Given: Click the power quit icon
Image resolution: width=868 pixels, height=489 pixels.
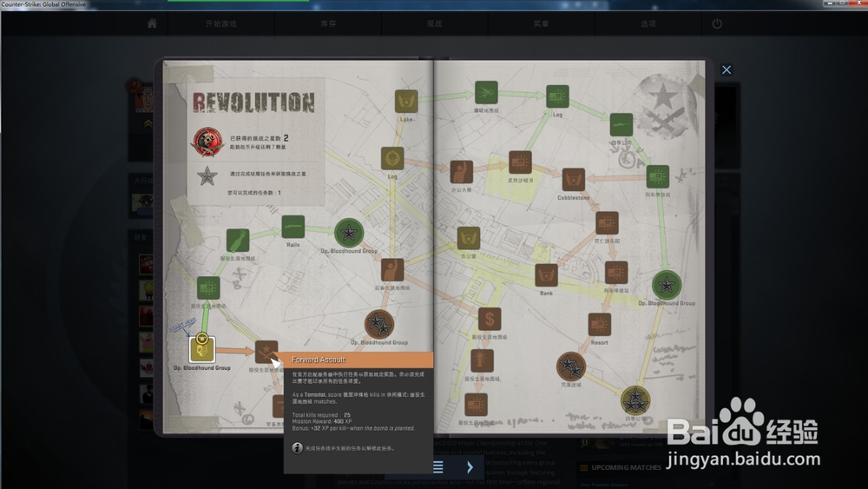Looking at the screenshot, I should coord(717,23).
